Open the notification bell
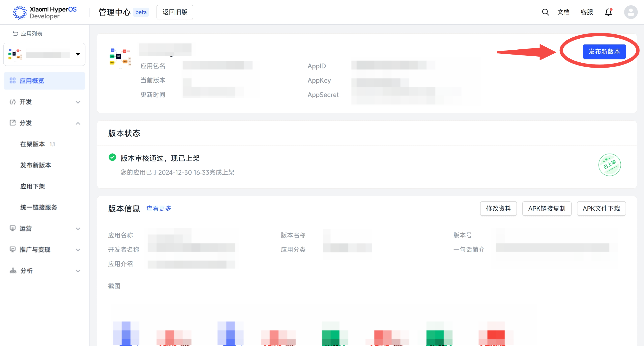Image resolution: width=644 pixels, height=346 pixels. [608, 12]
